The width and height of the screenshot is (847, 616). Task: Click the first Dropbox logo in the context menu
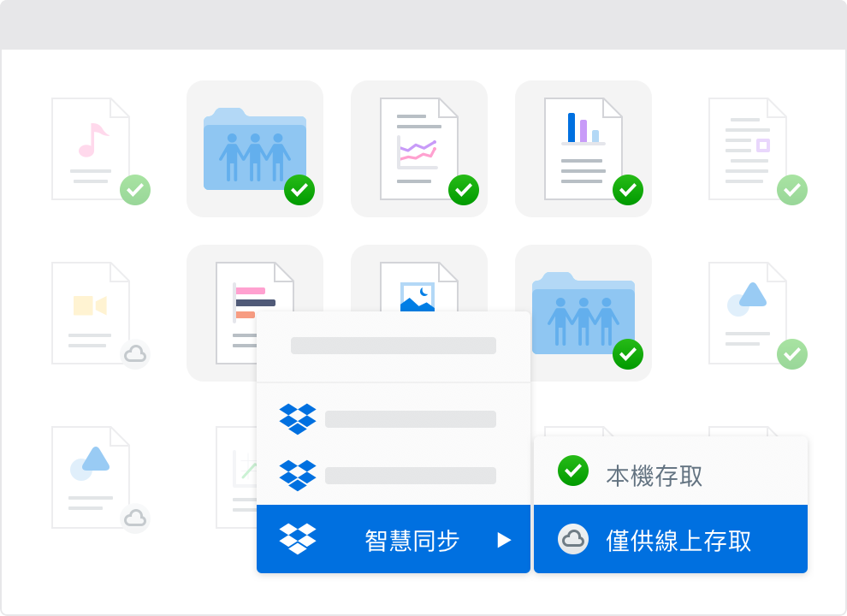(x=299, y=418)
